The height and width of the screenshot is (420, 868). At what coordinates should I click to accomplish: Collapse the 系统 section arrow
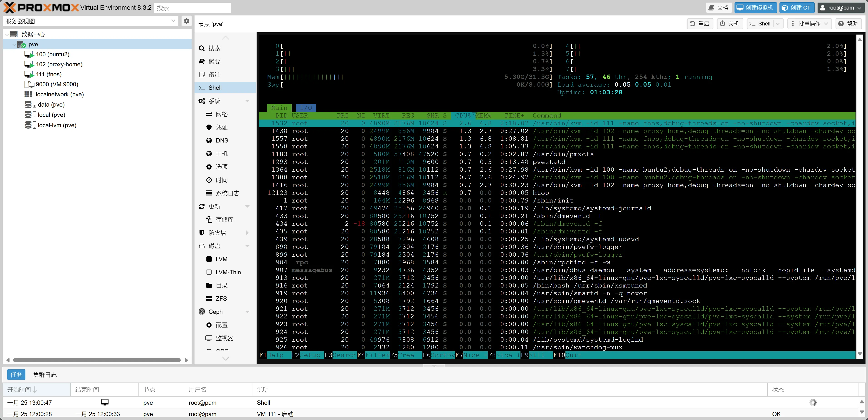(247, 101)
